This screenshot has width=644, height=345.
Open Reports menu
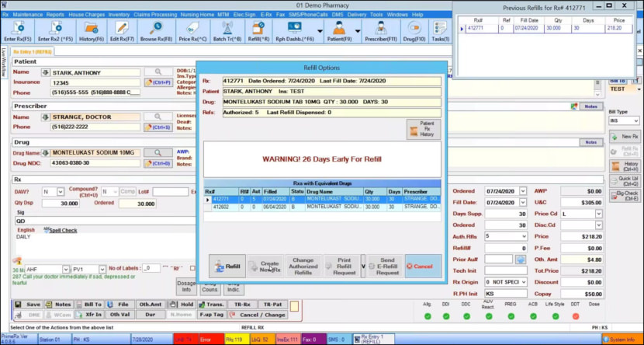click(55, 15)
